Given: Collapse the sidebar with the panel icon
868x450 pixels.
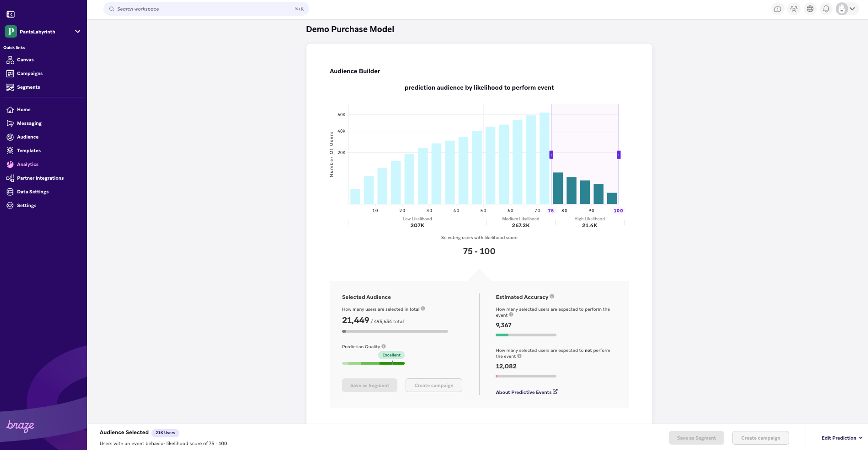Looking at the screenshot, I should (10, 14).
